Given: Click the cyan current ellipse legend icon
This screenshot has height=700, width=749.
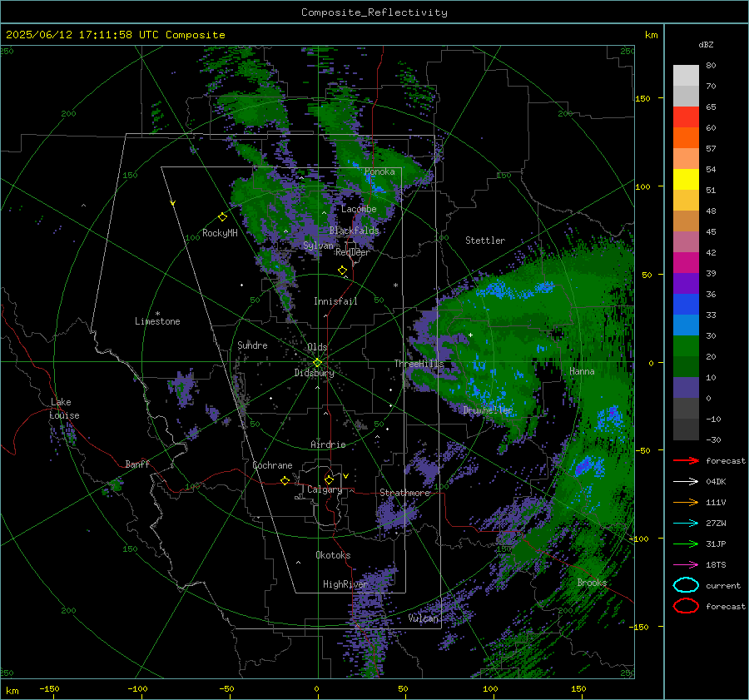Looking at the screenshot, I should tap(686, 585).
